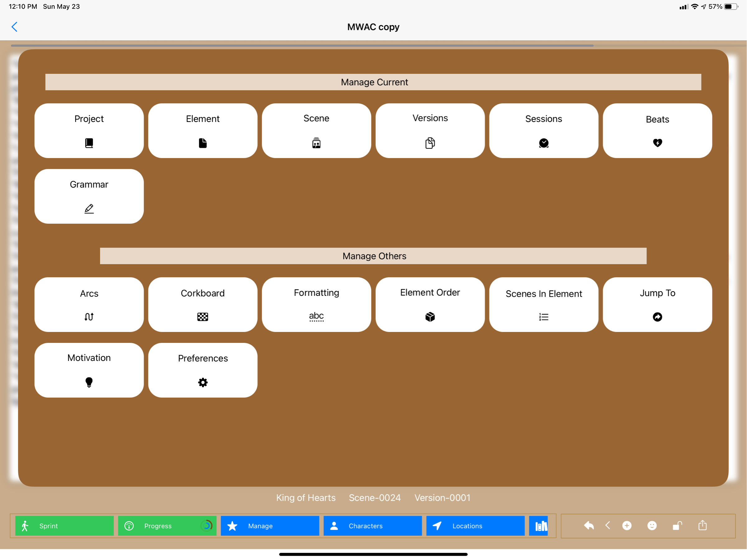Tap the share export icon
Viewport: 747px width, 560px height.
[703, 525]
